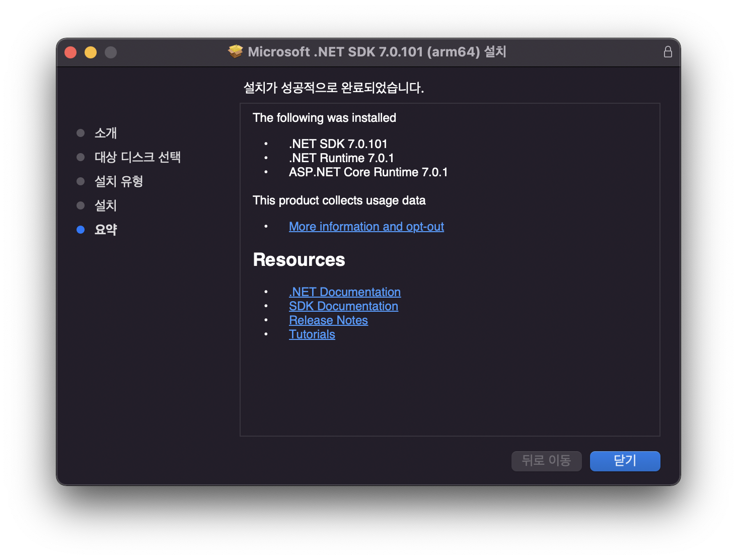Select the 대상 디스크 선택 step

coord(137,157)
